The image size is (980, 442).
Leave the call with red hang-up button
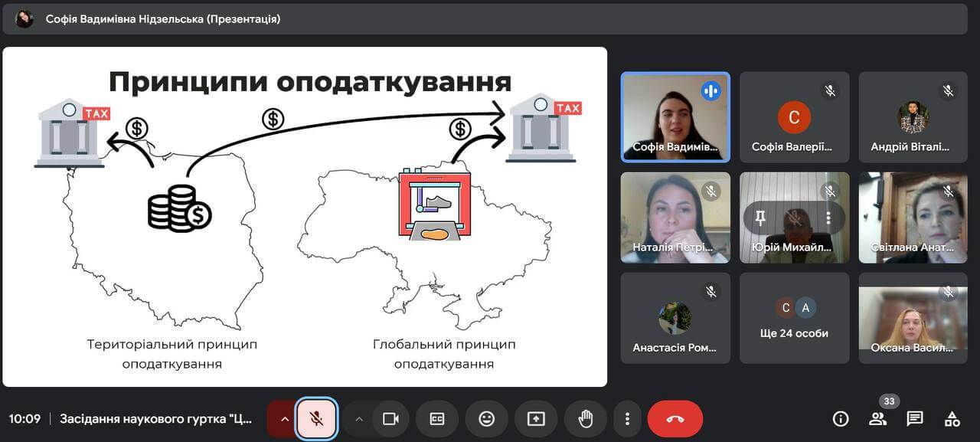click(x=675, y=419)
